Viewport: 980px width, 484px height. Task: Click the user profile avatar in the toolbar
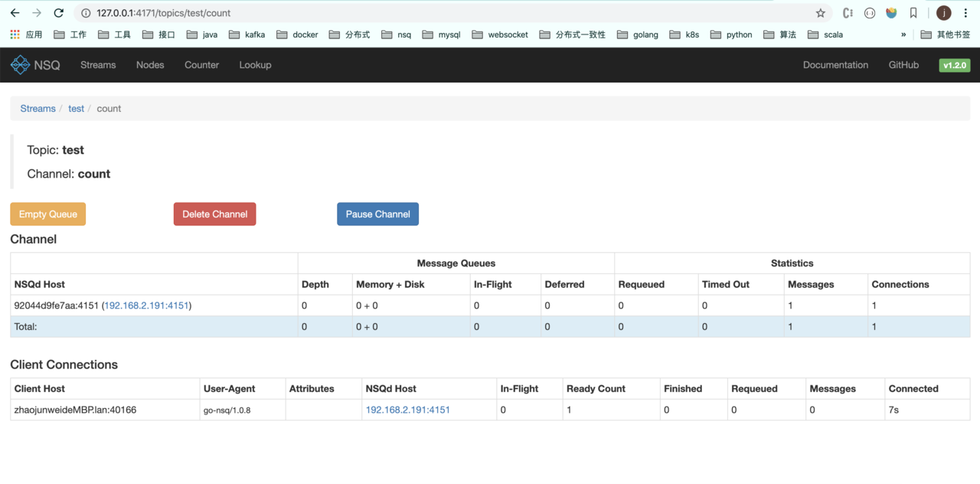(944, 13)
